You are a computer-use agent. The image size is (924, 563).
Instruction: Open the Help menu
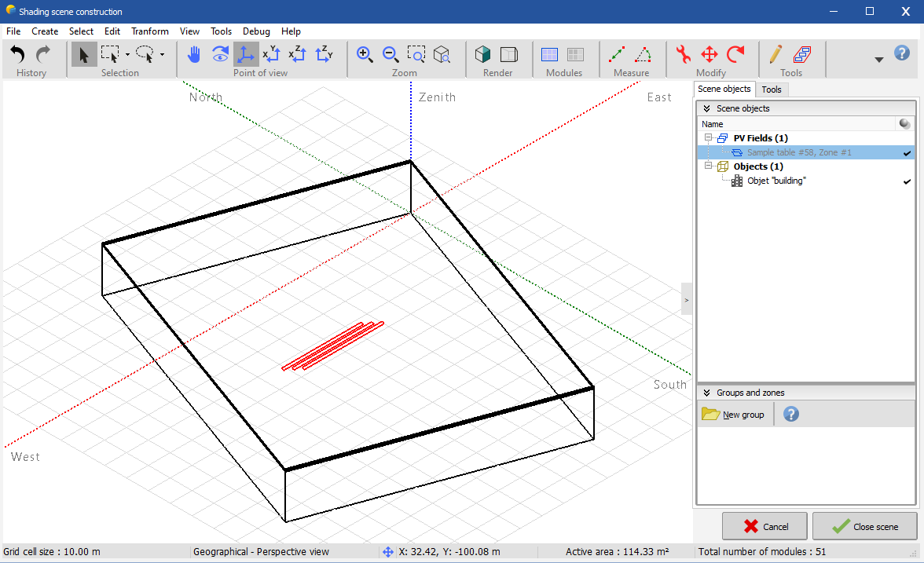click(291, 31)
